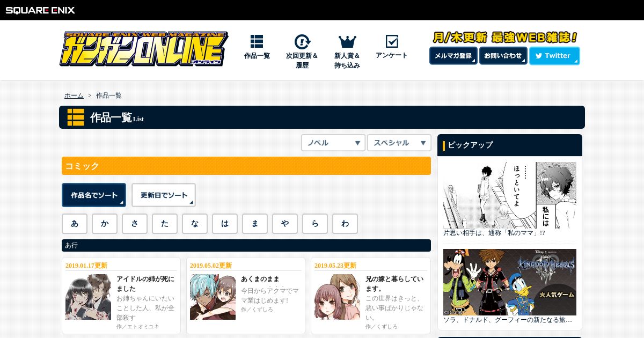Open the ノベル dropdown
This screenshot has width=644, height=338.
pyautogui.click(x=333, y=143)
